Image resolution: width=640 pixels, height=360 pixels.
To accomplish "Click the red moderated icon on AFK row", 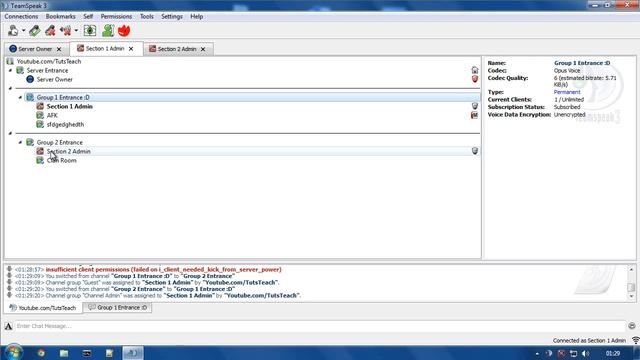I will pyautogui.click(x=474, y=116).
